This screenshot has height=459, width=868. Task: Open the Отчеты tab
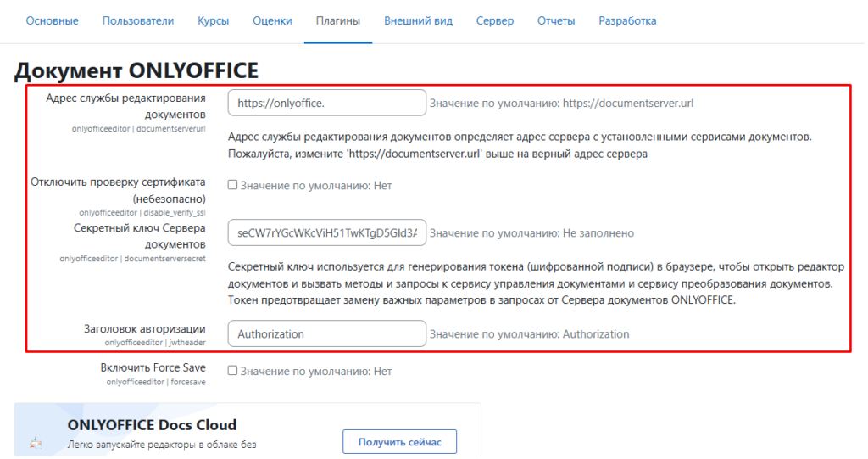pyautogui.click(x=556, y=21)
